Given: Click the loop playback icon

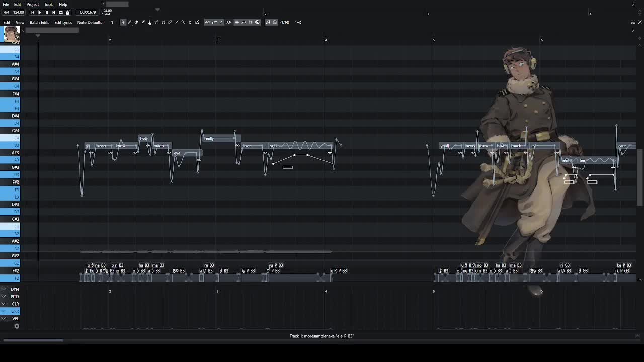Looking at the screenshot, I should (61, 12).
